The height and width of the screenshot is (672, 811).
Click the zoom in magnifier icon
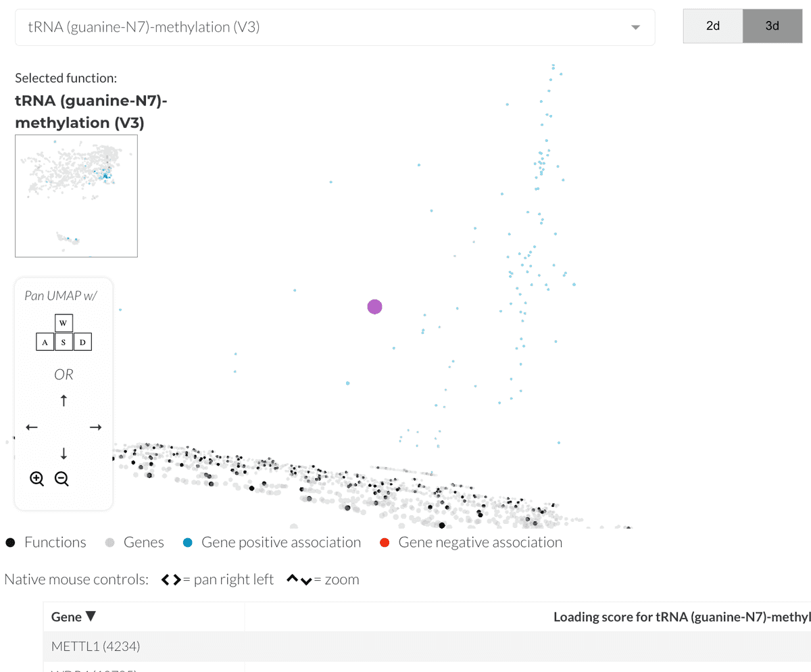36,479
